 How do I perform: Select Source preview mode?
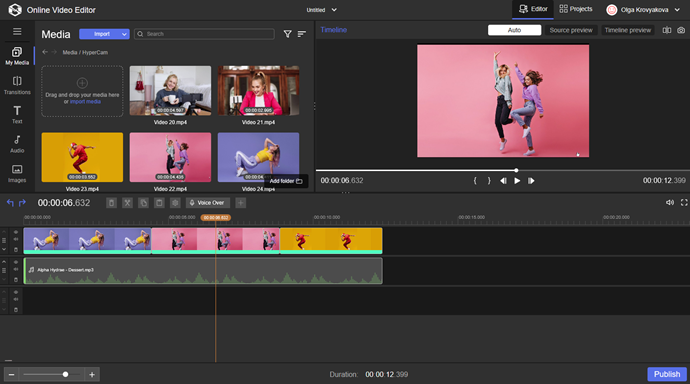[x=571, y=30]
